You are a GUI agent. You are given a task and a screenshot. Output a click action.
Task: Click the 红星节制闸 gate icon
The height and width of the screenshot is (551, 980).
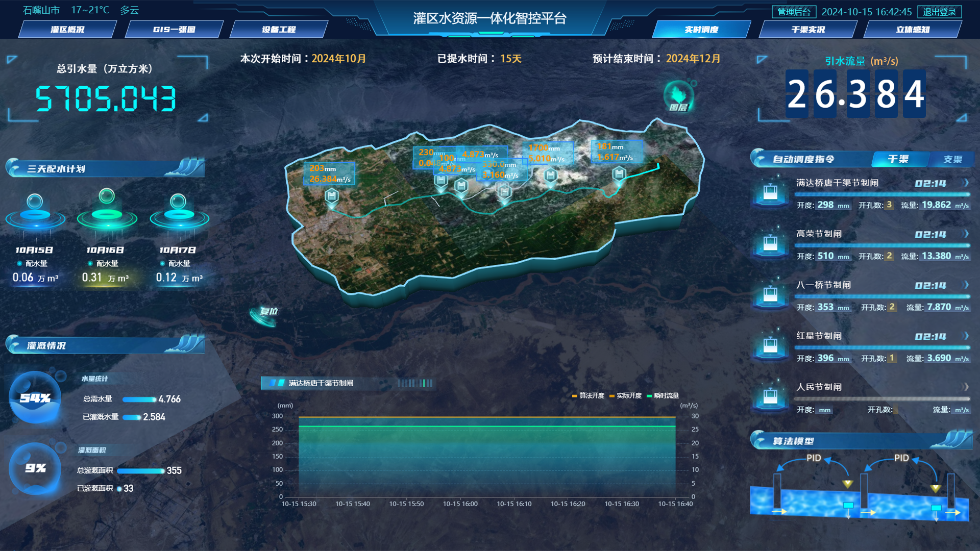[770, 346]
